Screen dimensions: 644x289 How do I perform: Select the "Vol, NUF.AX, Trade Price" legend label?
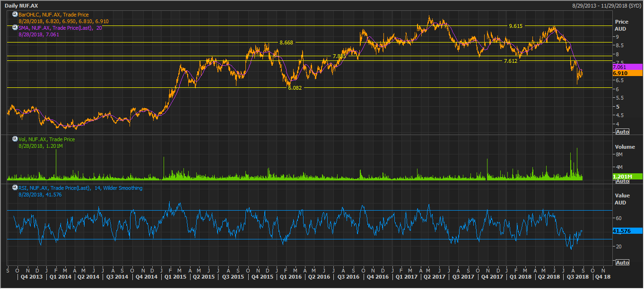pyautogui.click(x=47, y=139)
